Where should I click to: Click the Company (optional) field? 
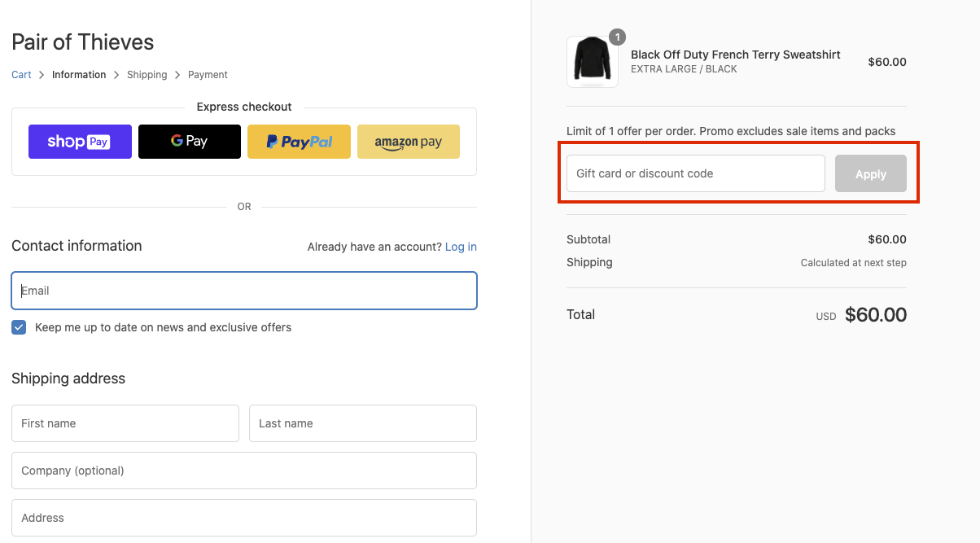coord(244,471)
